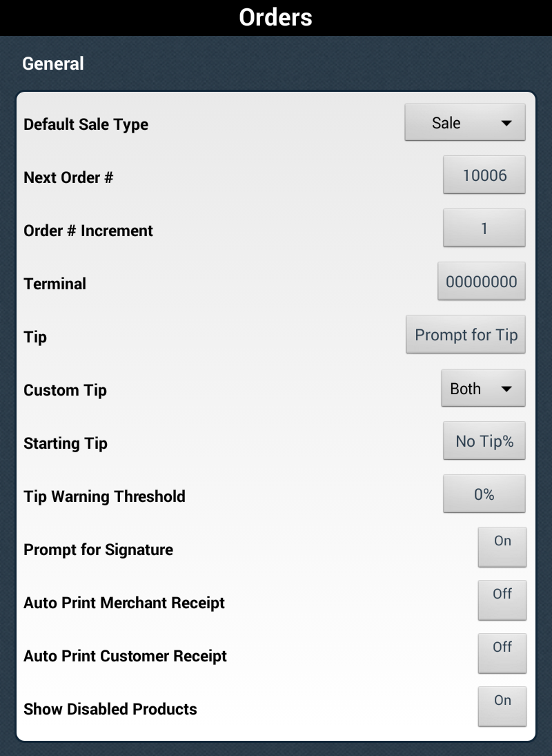Image resolution: width=552 pixels, height=756 pixels.
Task: Turn on Auto Print Customer Receipt
Action: tap(502, 653)
